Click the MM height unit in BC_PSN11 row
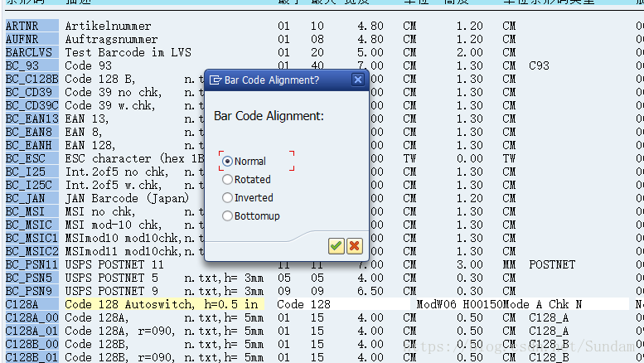 [x=509, y=264]
